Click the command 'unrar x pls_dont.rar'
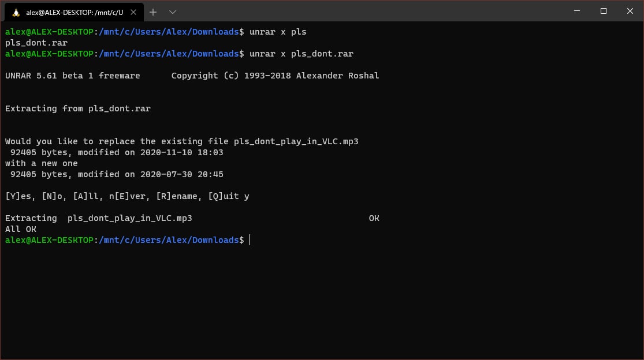This screenshot has height=360, width=644. [301, 54]
